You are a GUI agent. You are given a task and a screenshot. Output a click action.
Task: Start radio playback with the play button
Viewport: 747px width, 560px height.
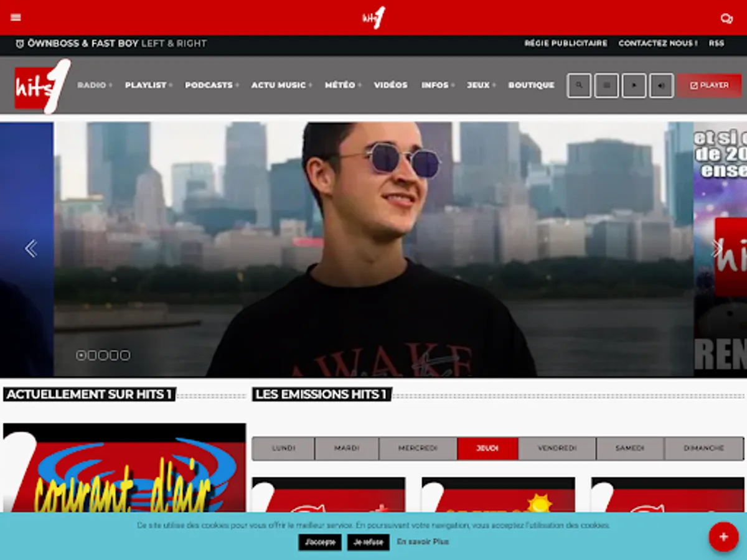[x=634, y=85]
